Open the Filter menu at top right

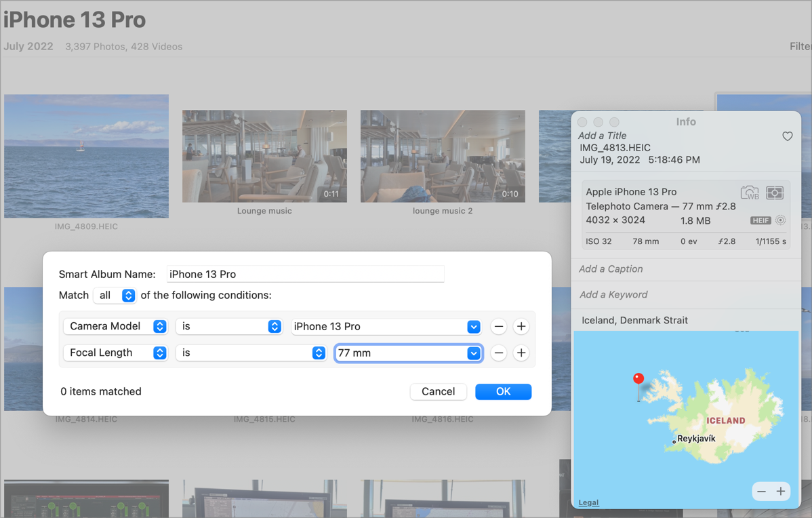[800, 47]
